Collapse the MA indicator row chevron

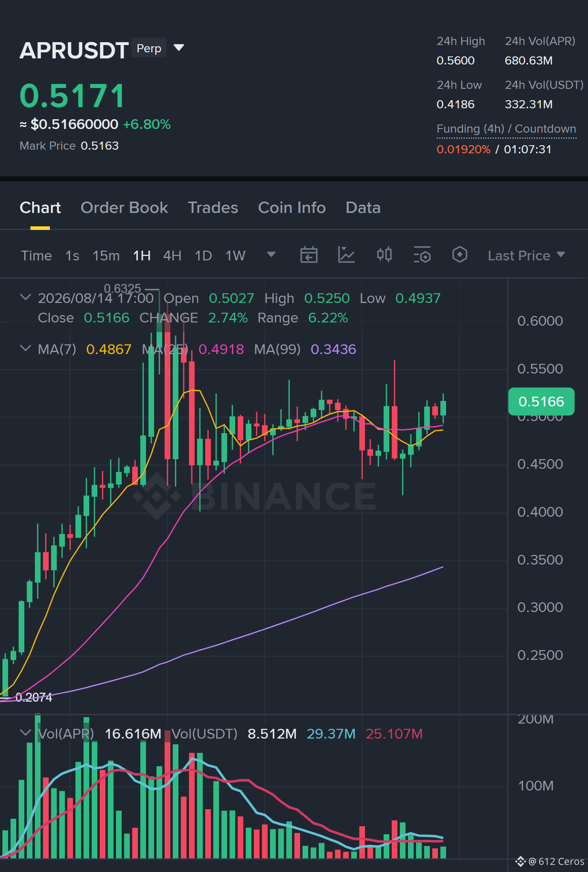(x=26, y=348)
